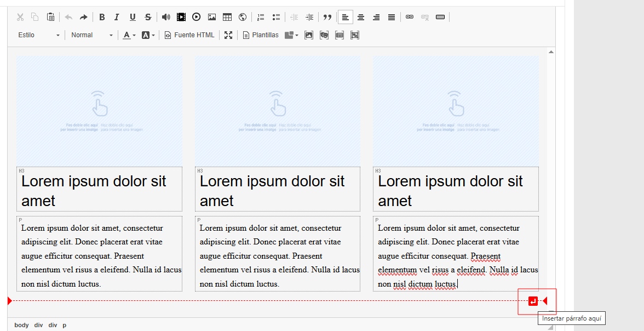Click the button-shaped insert icon
Image resolution: width=644 pixels, height=331 pixels.
point(440,18)
